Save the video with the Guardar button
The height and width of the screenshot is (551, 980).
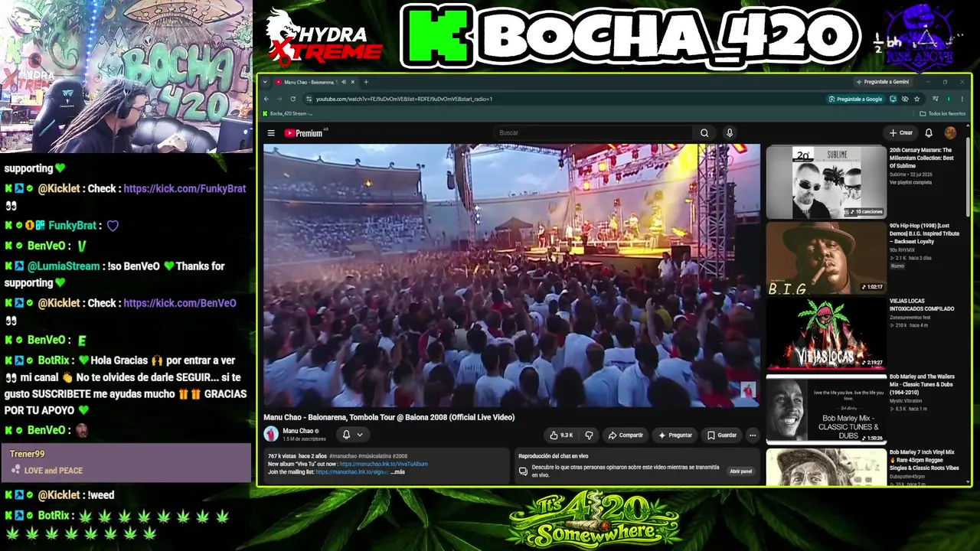click(722, 435)
